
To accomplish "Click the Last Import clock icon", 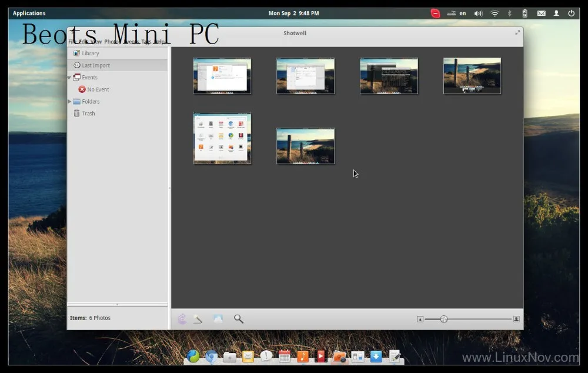I will coord(77,65).
